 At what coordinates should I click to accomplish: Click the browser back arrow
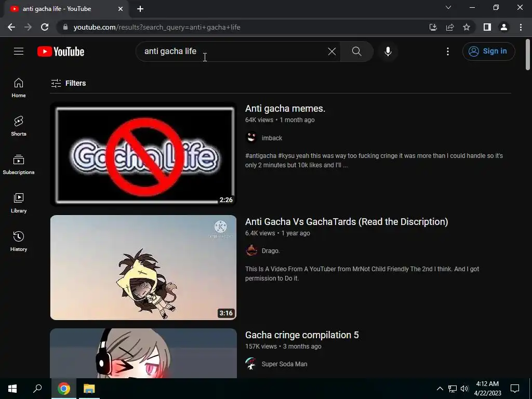pyautogui.click(x=11, y=27)
